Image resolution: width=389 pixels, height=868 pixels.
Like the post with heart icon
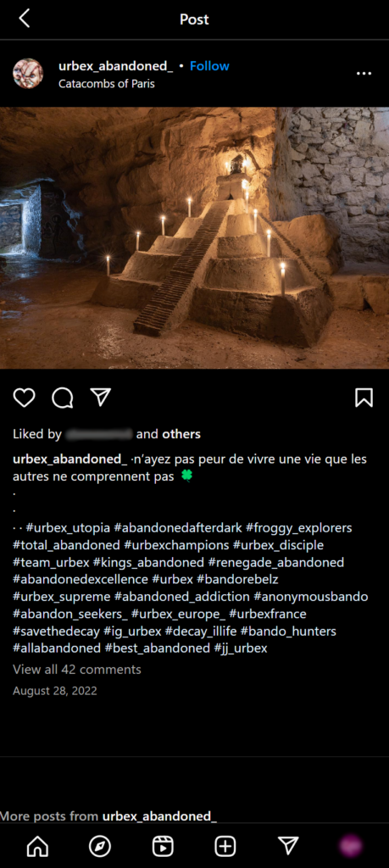(x=25, y=398)
